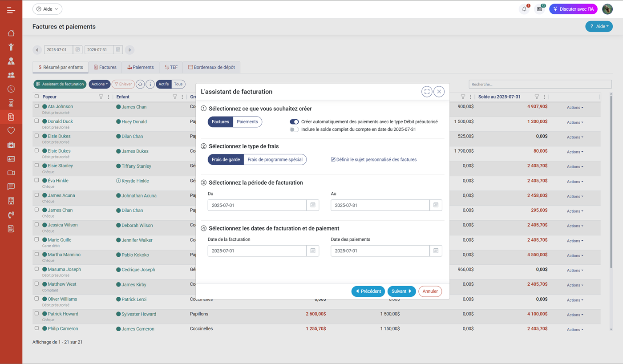This screenshot has width=623, height=364.
Task: Open Actions menu for Patrick Howard row
Action: pos(574,315)
